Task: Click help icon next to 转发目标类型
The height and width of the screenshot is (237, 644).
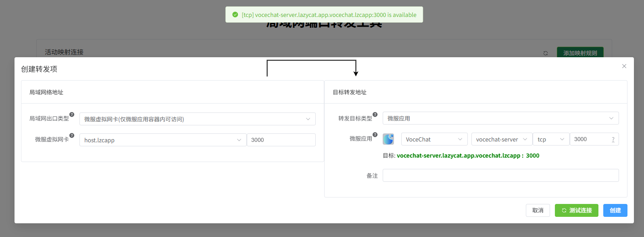Action: click(x=375, y=114)
